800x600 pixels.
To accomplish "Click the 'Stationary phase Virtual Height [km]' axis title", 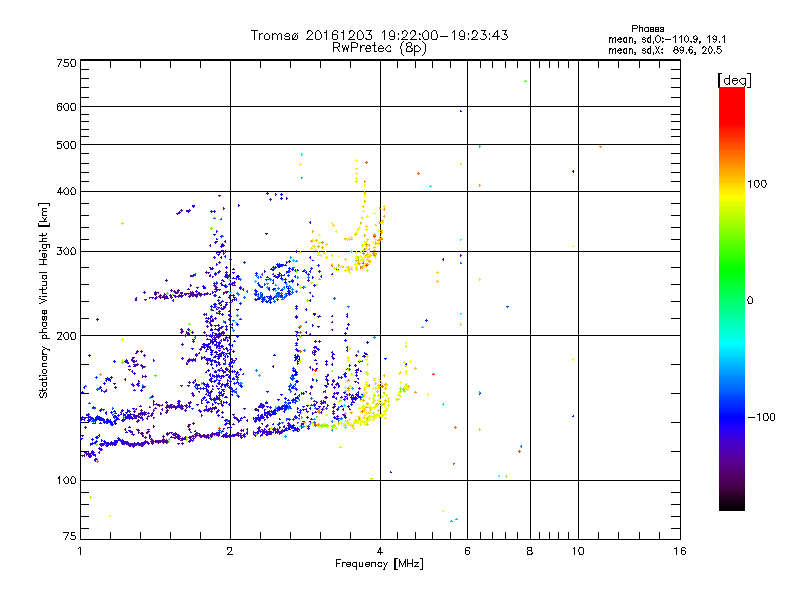I will coord(44,300).
